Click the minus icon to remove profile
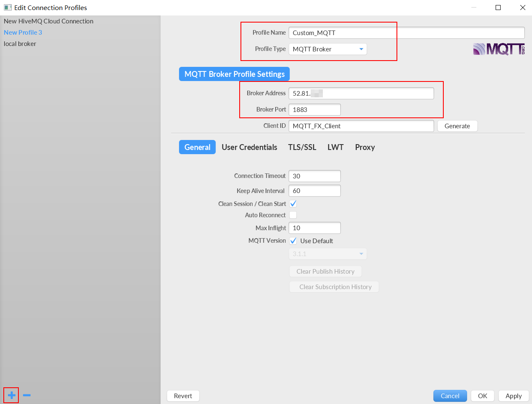 click(27, 395)
